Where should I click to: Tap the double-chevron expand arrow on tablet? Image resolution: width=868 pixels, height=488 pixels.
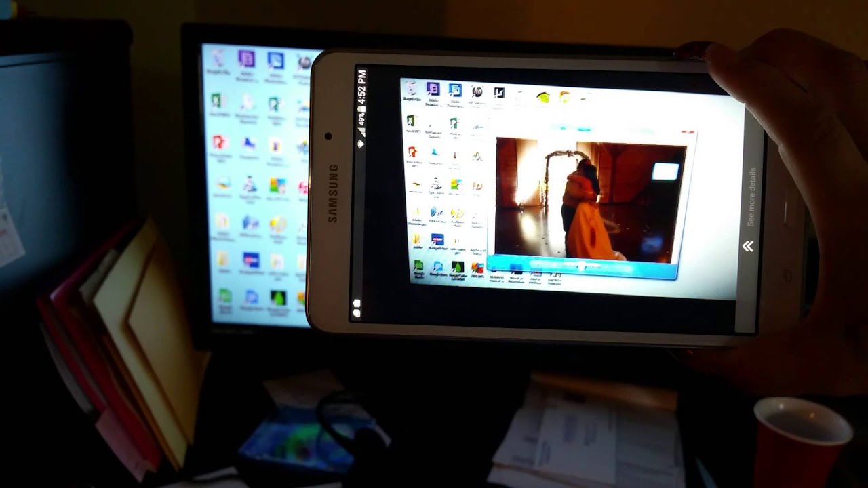[747, 247]
